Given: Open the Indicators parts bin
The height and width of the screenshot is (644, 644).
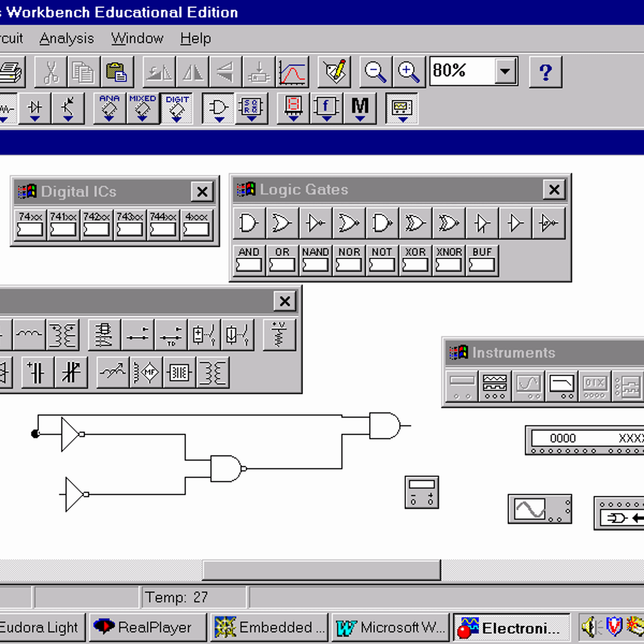Looking at the screenshot, I should tap(293, 108).
